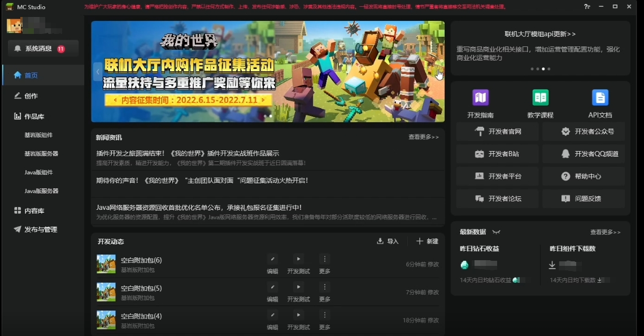The width and height of the screenshot is (644, 336).
Task: Switch to 创作 in the sidebar
Action: pos(31,96)
